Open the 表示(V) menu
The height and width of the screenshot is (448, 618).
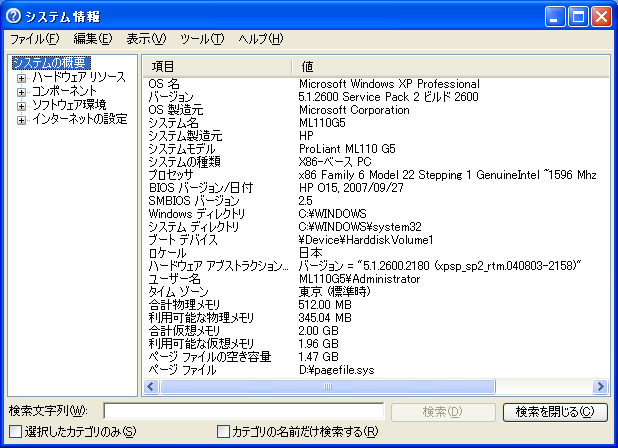(x=146, y=39)
